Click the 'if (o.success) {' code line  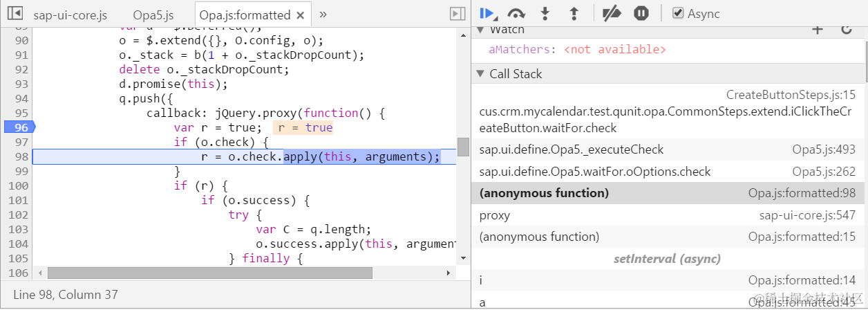pyautogui.click(x=256, y=200)
